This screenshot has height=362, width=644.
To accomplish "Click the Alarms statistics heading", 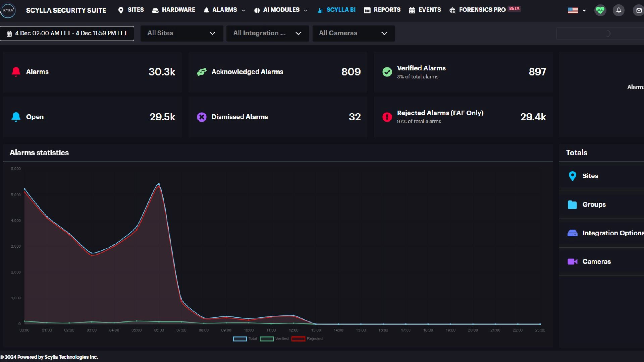I will click(x=39, y=153).
